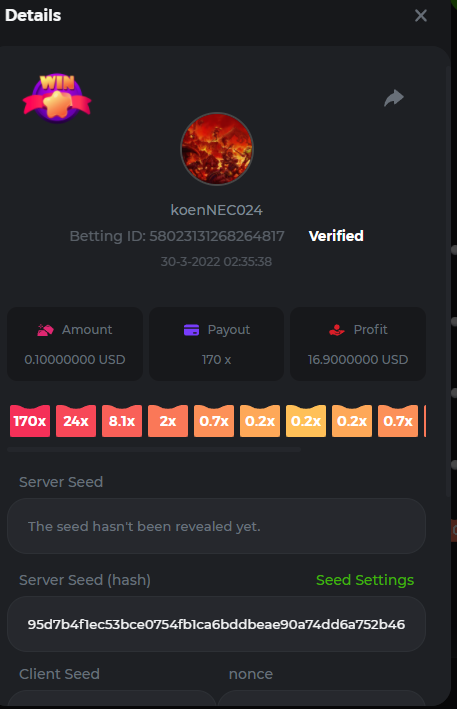Image resolution: width=457 pixels, height=709 pixels.
Task: Click the unrevealed Server Seed field
Action: (x=217, y=526)
